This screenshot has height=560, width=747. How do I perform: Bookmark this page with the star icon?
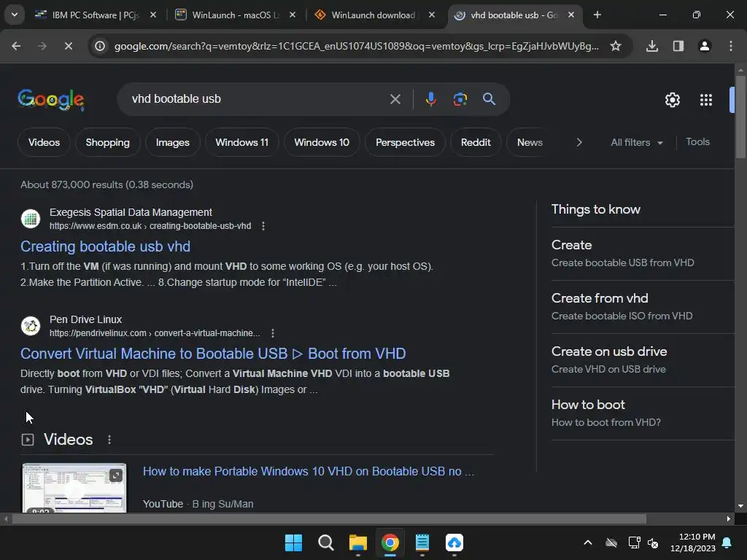pos(616,46)
